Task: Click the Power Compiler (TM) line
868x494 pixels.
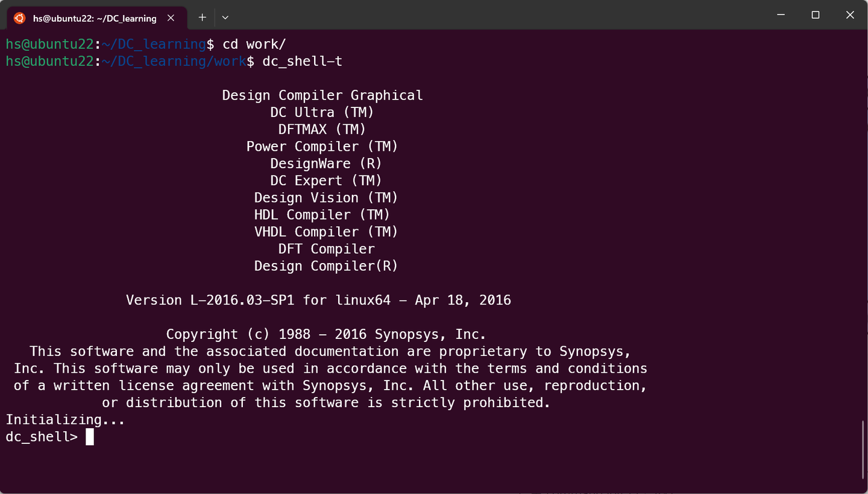Action: 322,146
